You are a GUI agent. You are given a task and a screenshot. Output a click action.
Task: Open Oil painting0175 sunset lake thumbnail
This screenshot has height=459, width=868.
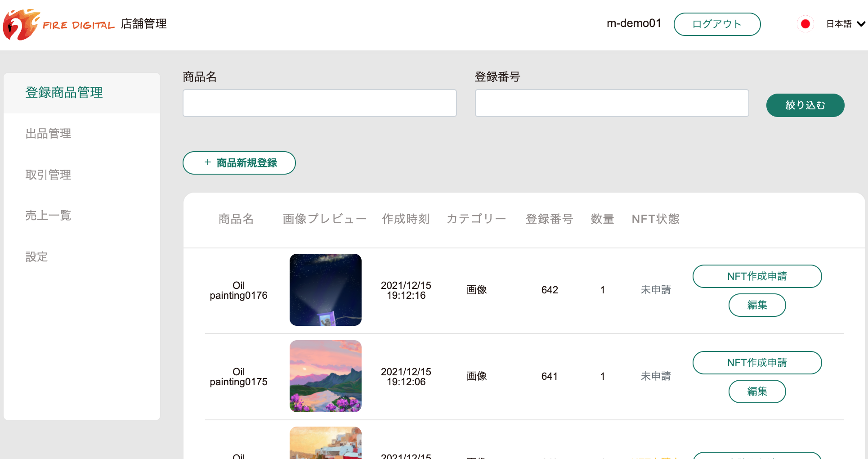(x=326, y=376)
